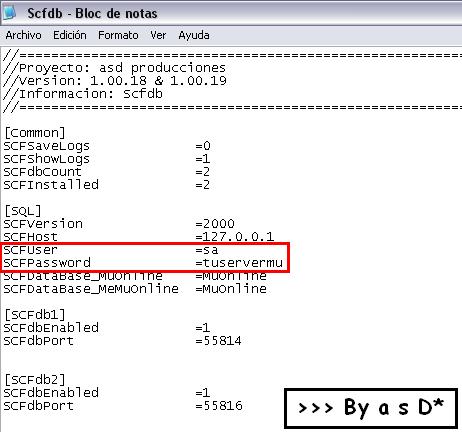Click the [SQL] section header
Viewport: 462px width, 432px height.
point(23,211)
